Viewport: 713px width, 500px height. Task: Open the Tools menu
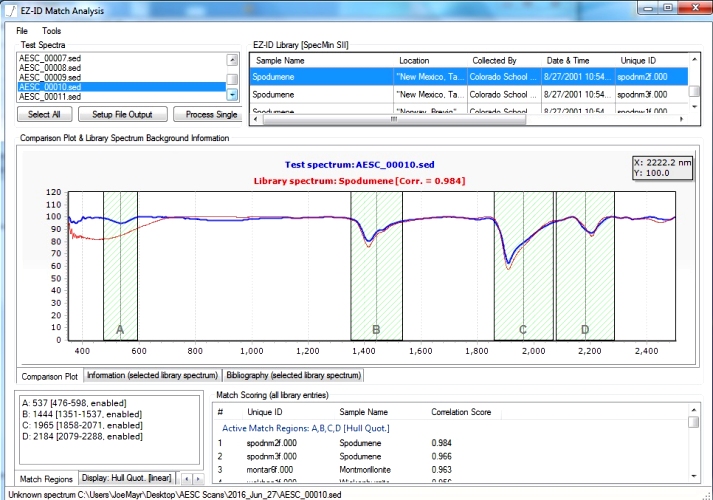click(x=51, y=31)
